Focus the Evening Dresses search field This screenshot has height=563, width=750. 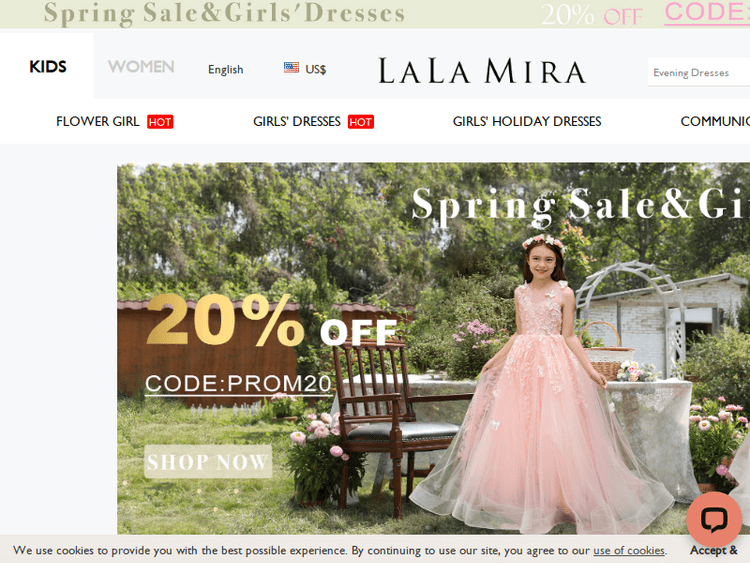(x=698, y=72)
